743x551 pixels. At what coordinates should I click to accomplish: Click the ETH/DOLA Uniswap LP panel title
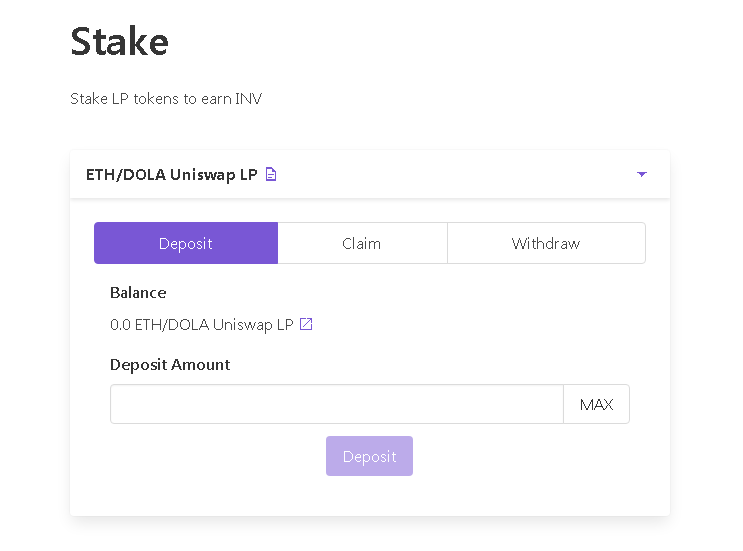pos(172,174)
